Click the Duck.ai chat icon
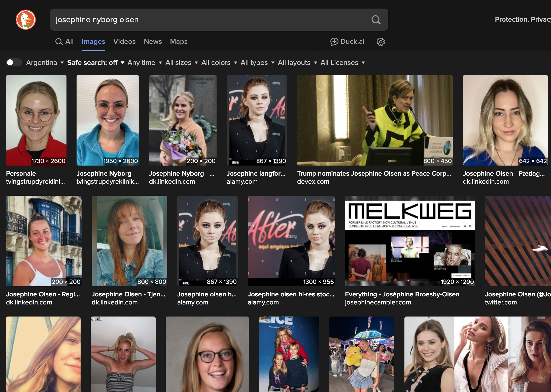Screen dimensions: 551x392 coord(334,42)
